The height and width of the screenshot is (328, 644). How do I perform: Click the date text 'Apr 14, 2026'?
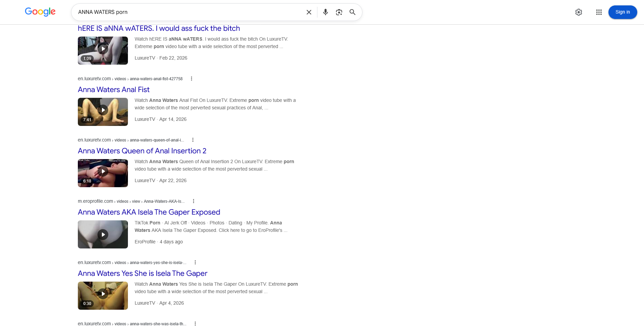tap(173, 119)
